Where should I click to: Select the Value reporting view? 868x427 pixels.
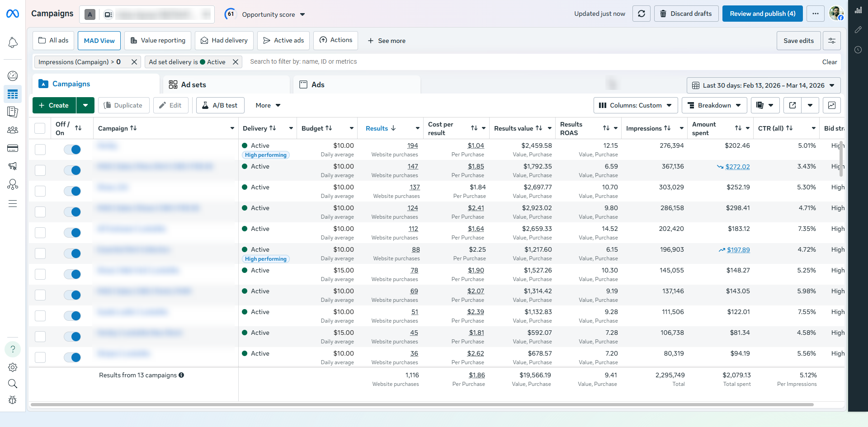coord(158,41)
